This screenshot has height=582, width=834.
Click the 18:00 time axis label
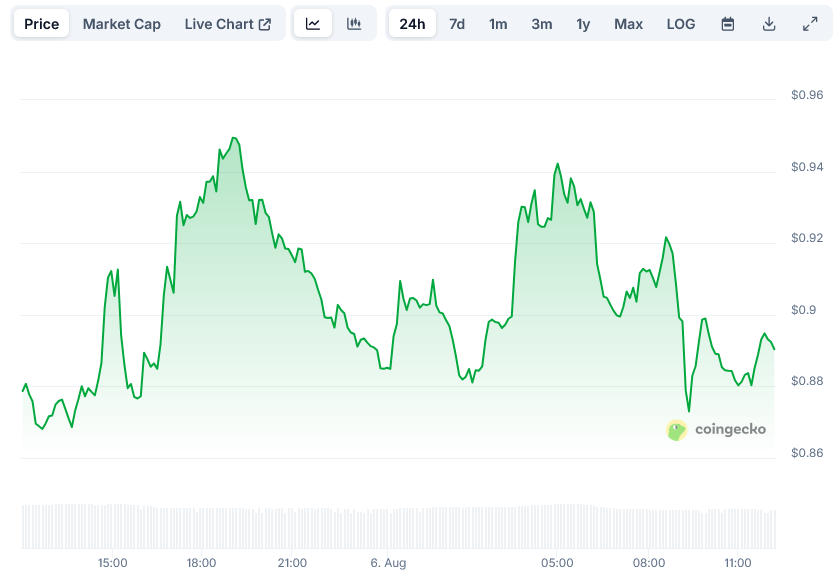(x=201, y=563)
